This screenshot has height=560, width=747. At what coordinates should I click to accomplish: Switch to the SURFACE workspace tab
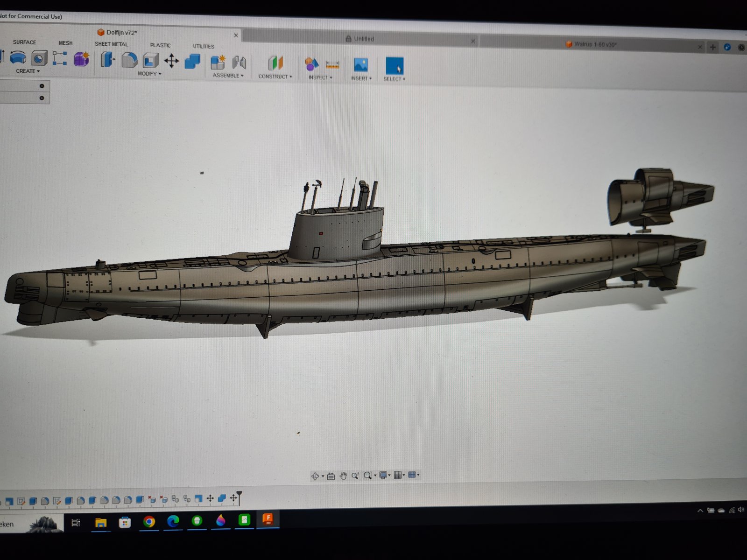pos(24,42)
